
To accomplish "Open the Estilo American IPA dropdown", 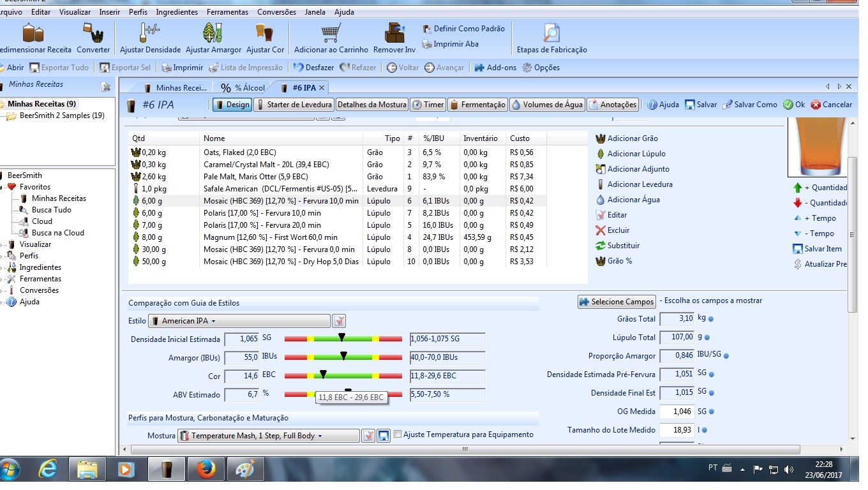I will tap(239, 321).
